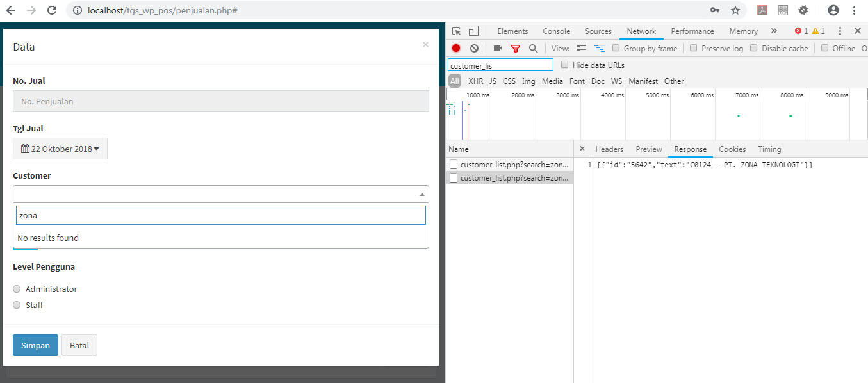Go forward using browser forward arrow
This screenshot has height=383, width=868.
click(x=32, y=10)
